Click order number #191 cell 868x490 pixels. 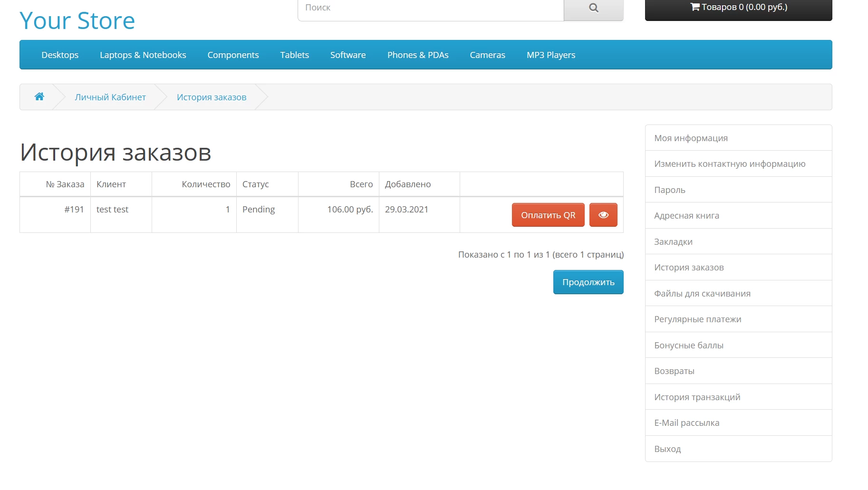pyautogui.click(x=55, y=214)
